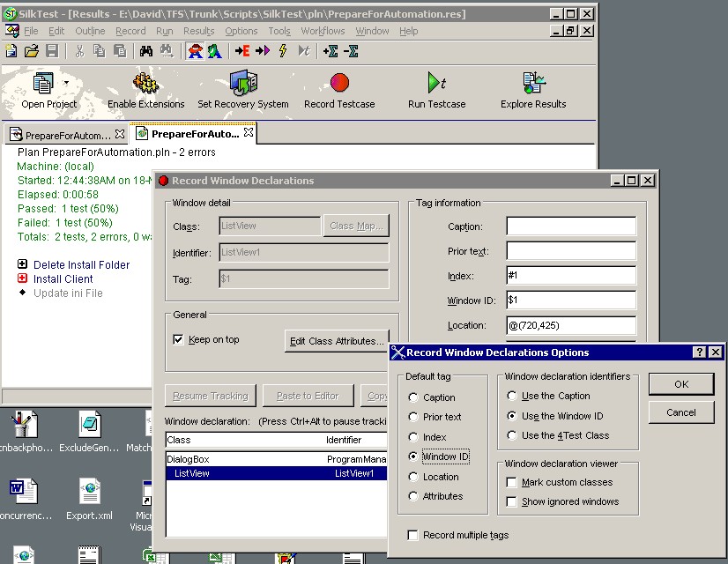
Task: Click the Paste toolbar icon
Action: tap(120, 50)
